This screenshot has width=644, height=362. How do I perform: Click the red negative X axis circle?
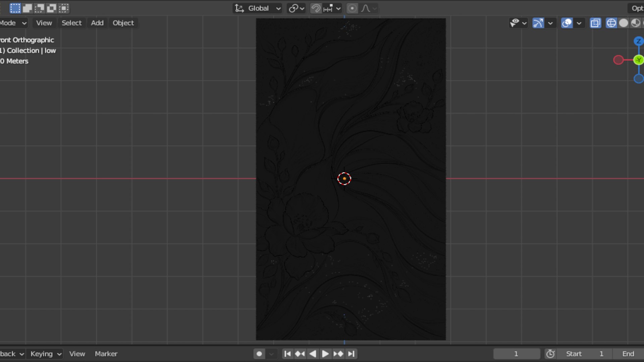619,60
